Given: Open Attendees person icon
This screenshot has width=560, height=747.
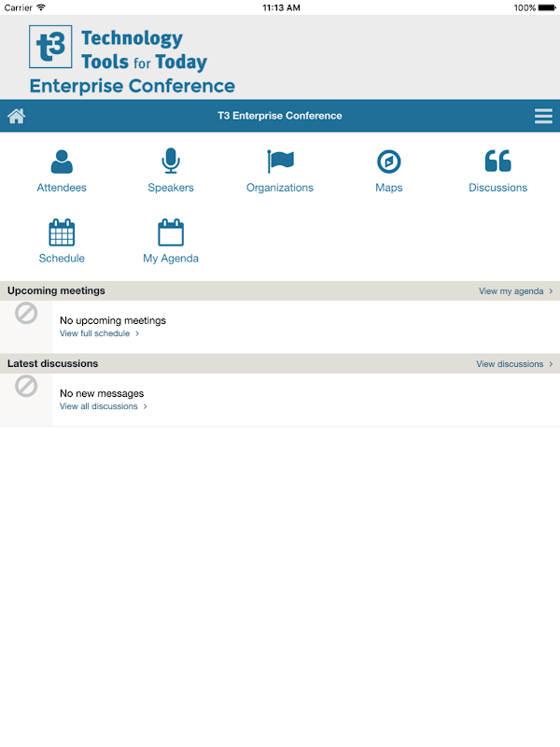Looking at the screenshot, I should coord(62,162).
